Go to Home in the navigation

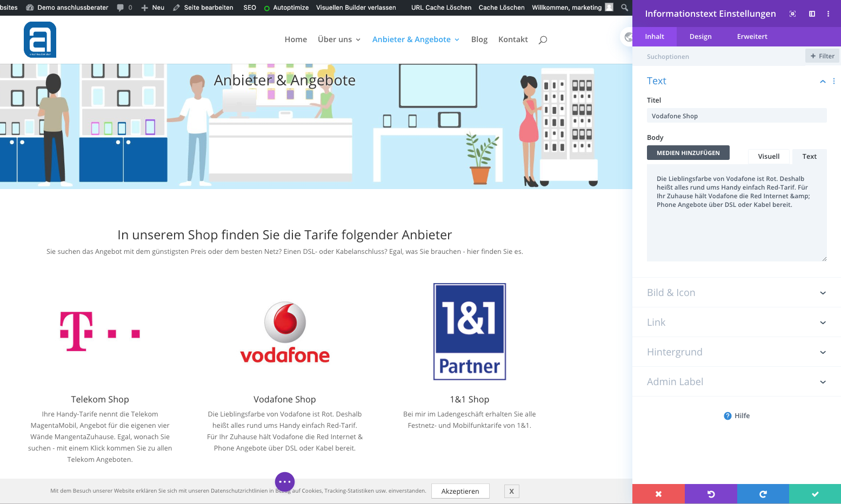coord(296,39)
